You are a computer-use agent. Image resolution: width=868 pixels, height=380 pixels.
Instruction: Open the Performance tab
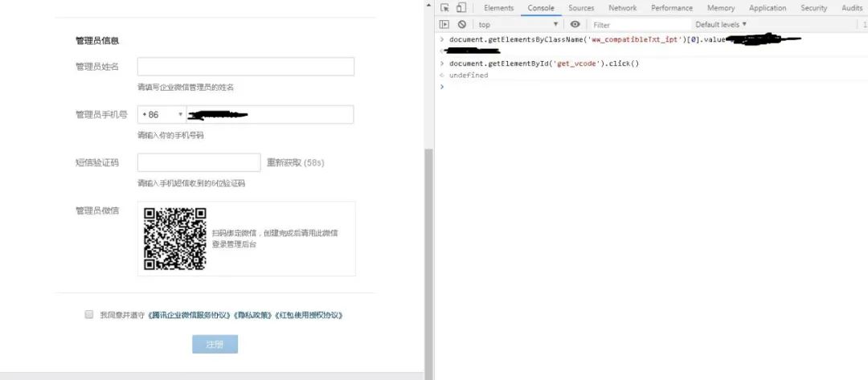point(672,8)
